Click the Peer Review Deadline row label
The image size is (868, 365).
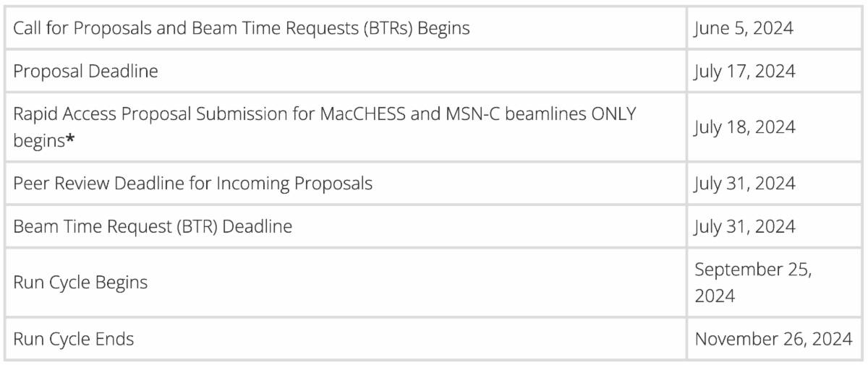pos(192,184)
